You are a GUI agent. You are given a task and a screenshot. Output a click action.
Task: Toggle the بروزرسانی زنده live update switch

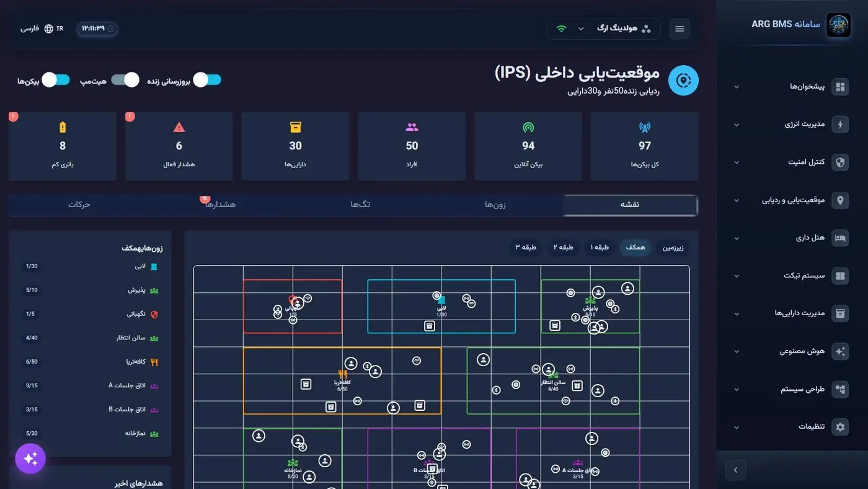click(207, 80)
